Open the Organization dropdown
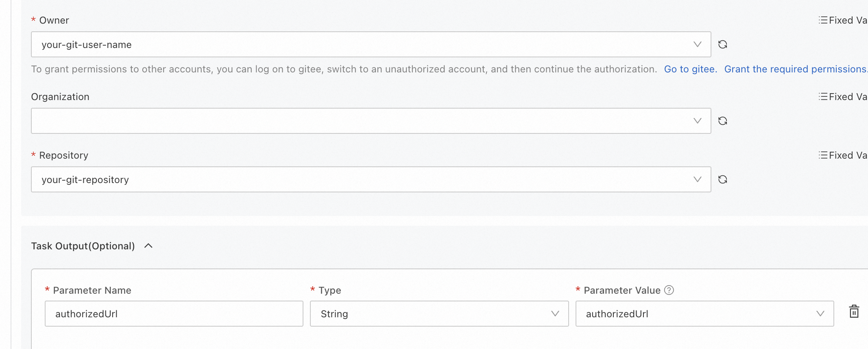The height and width of the screenshot is (349, 868). 697,121
